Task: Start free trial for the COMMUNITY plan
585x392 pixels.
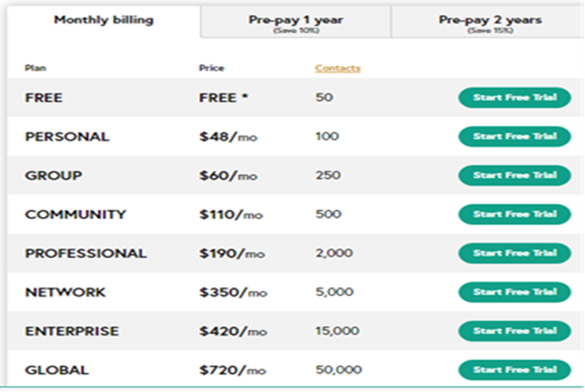Action: click(x=514, y=214)
